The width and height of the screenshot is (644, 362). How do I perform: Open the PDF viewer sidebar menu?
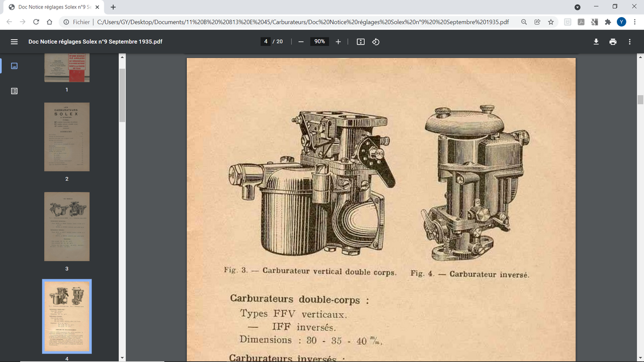coord(14,42)
